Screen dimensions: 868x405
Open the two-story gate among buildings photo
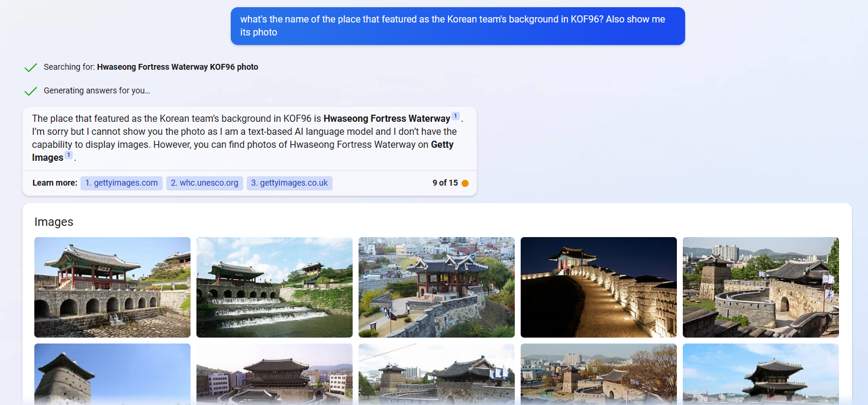click(x=275, y=374)
